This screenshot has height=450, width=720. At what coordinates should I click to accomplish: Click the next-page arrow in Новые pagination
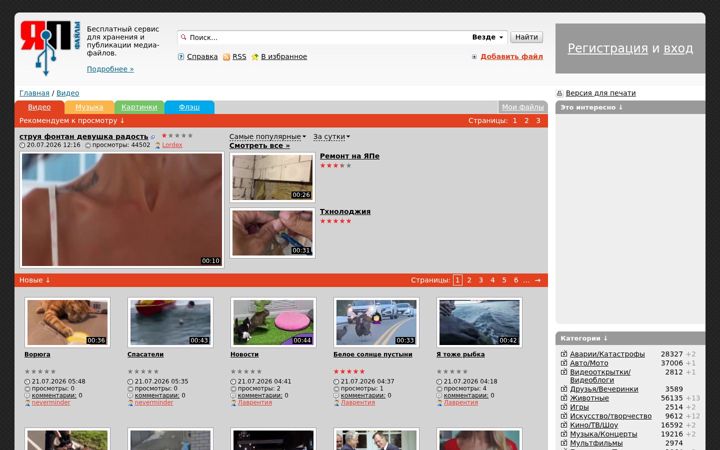[x=538, y=280]
